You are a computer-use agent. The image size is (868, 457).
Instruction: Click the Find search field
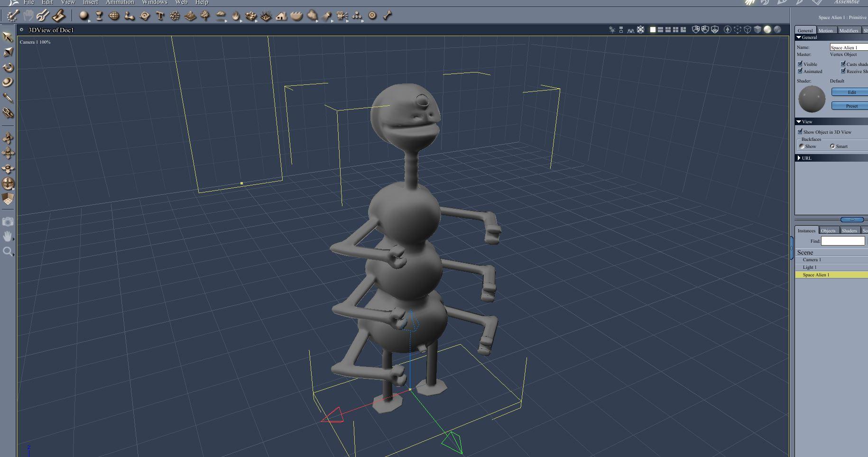point(843,241)
